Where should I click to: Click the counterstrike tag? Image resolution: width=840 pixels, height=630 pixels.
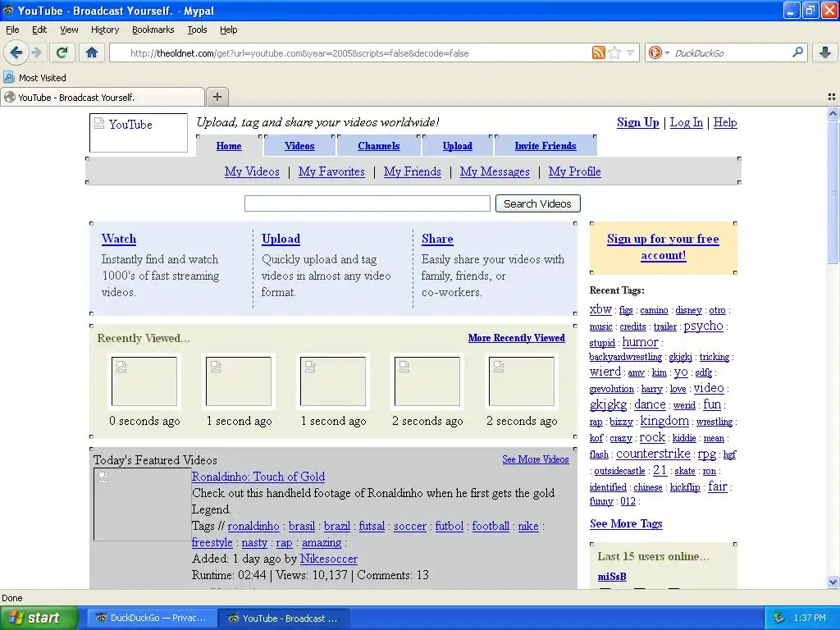pyautogui.click(x=653, y=454)
